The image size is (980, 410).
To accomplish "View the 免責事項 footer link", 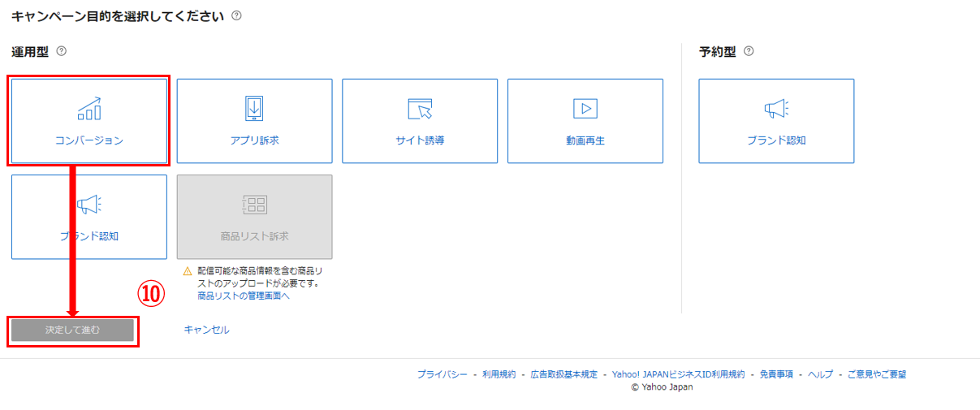I will (776, 374).
